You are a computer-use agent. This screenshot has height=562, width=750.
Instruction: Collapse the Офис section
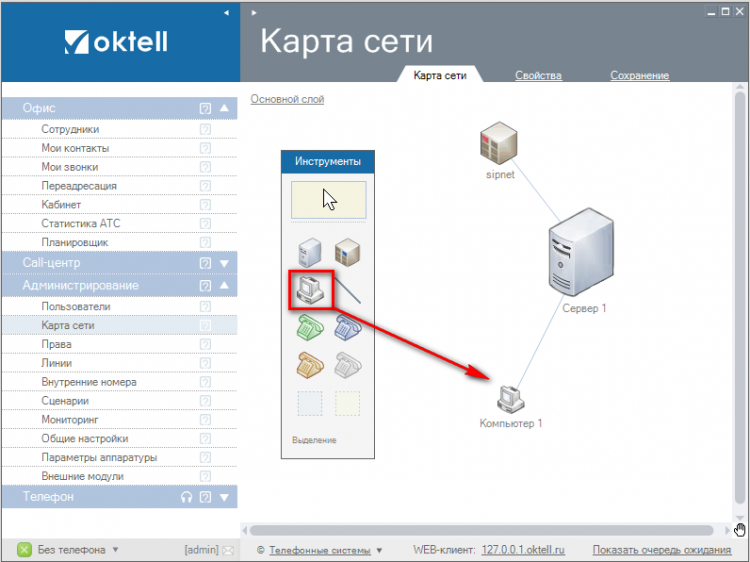point(225,108)
